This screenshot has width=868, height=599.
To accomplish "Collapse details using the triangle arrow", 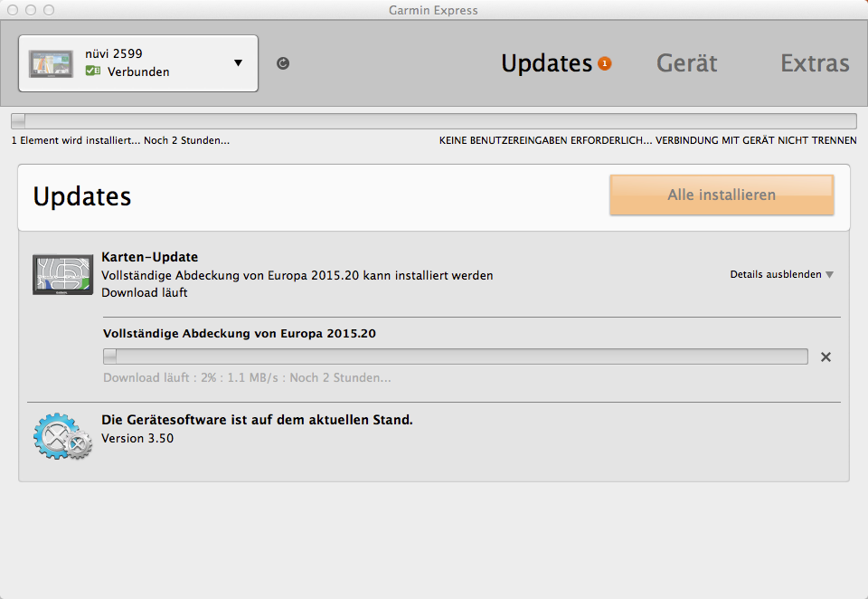I will coord(830,275).
